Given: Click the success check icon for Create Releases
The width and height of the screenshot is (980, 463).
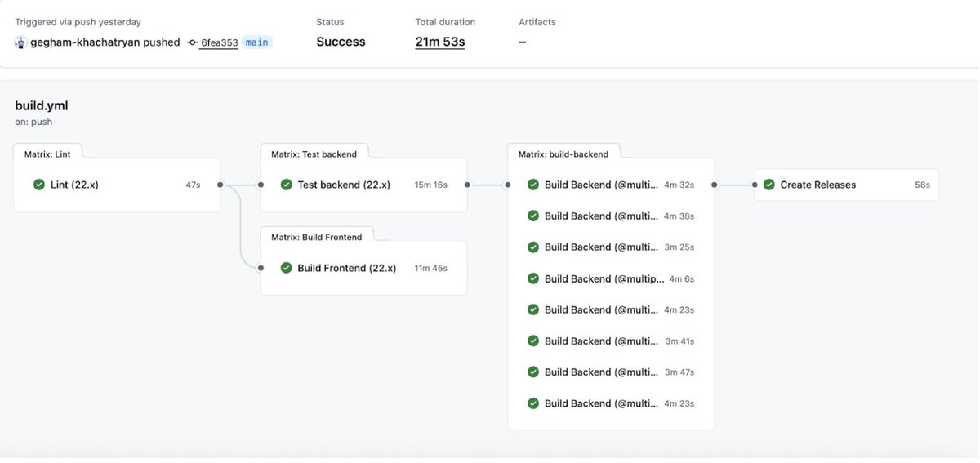Looking at the screenshot, I should click(x=768, y=185).
